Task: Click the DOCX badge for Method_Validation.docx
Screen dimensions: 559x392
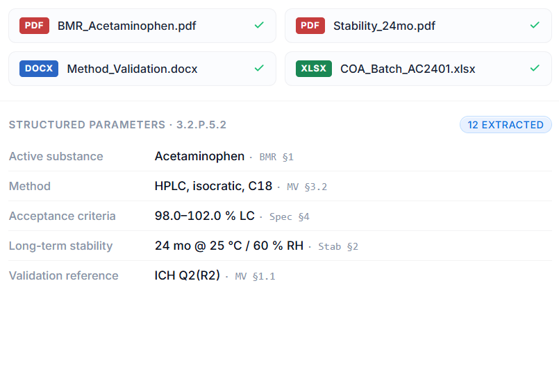Action: 39,69
